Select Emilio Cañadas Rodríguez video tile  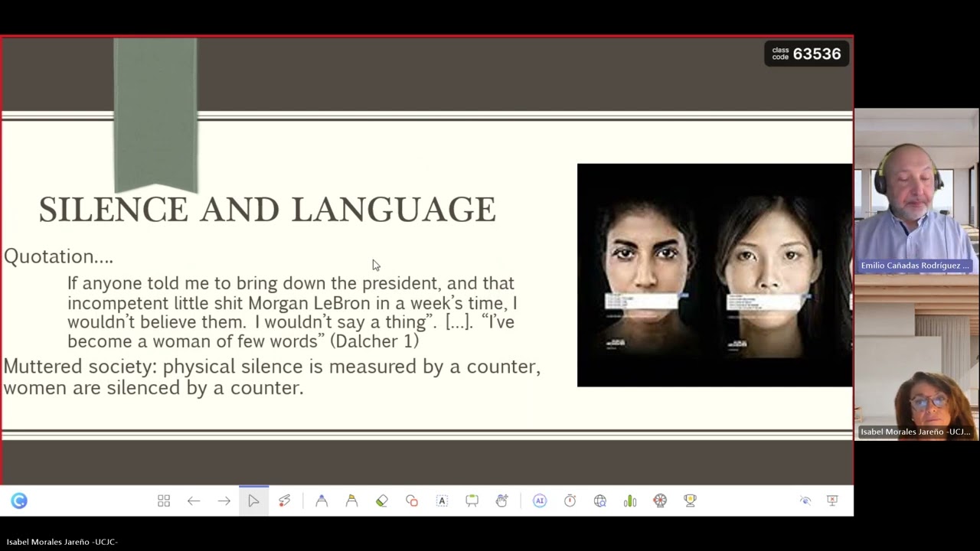[916, 191]
